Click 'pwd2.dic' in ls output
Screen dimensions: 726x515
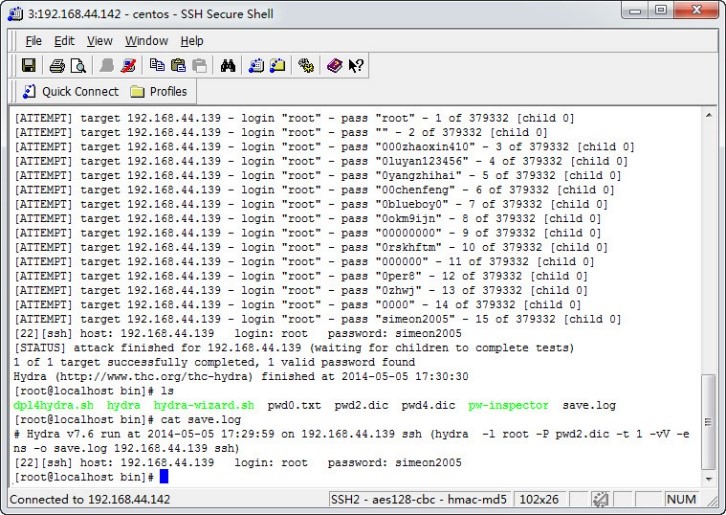[x=361, y=405]
